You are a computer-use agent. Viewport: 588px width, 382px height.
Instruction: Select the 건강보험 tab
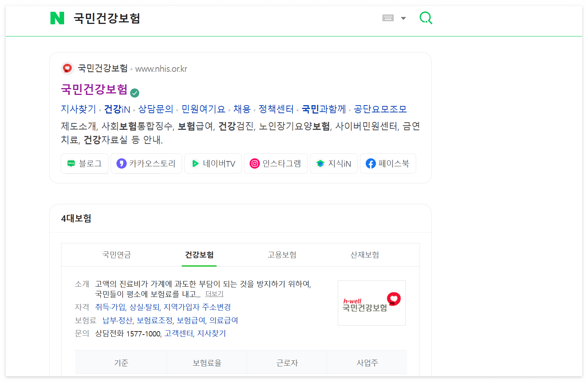coord(199,255)
